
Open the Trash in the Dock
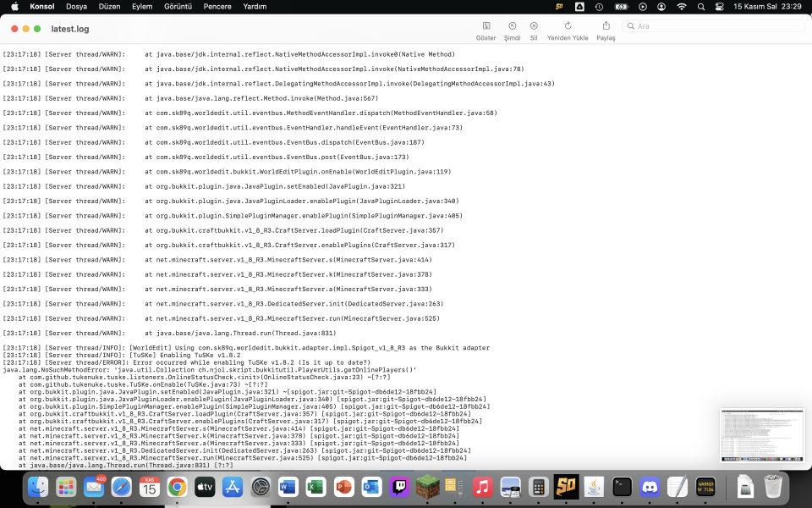coord(773,488)
